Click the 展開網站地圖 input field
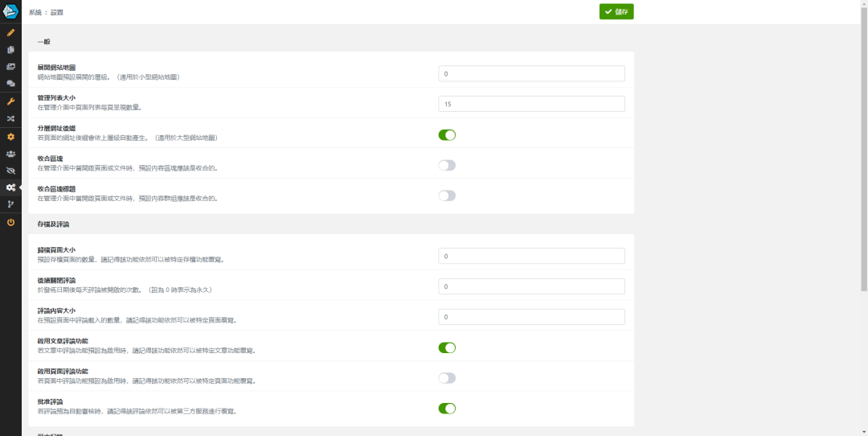 coord(531,74)
